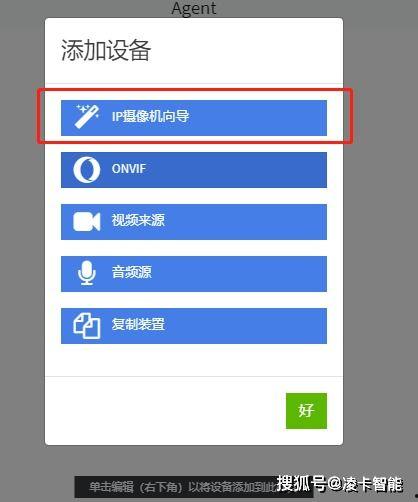Choose 复制装置 to copy a device
This screenshot has height=502, width=418.
(194, 326)
